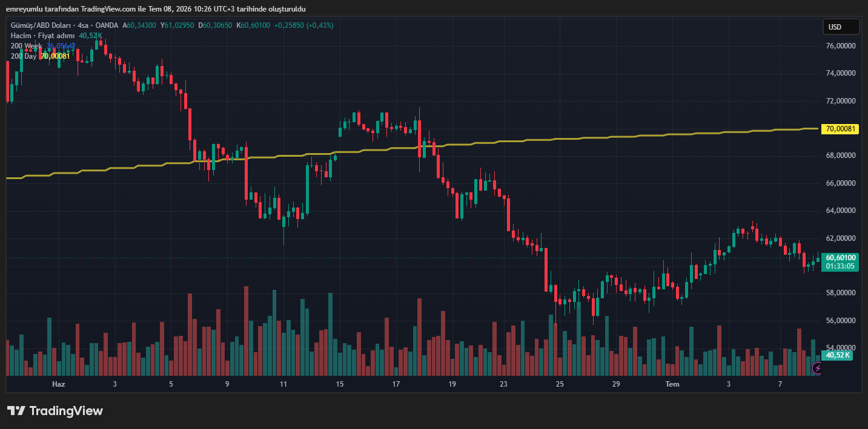
Task: Click the purple lightning bolt icon
Action: click(817, 367)
